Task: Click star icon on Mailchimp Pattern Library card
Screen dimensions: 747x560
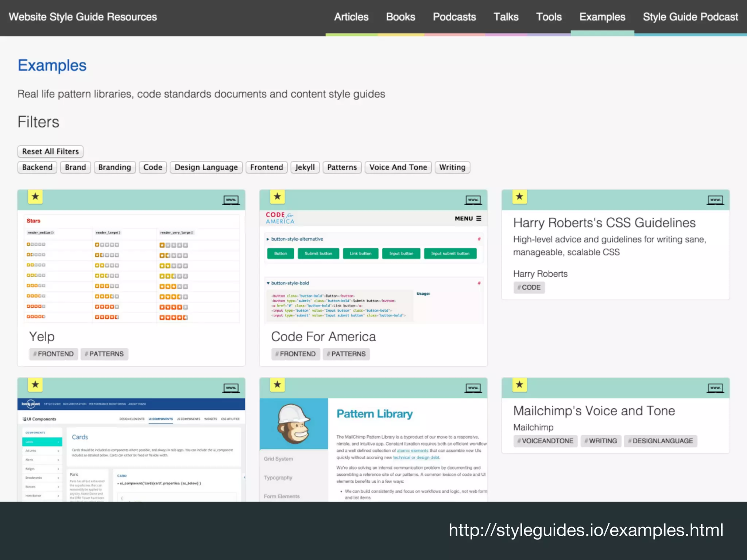Action: click(278, 385)
